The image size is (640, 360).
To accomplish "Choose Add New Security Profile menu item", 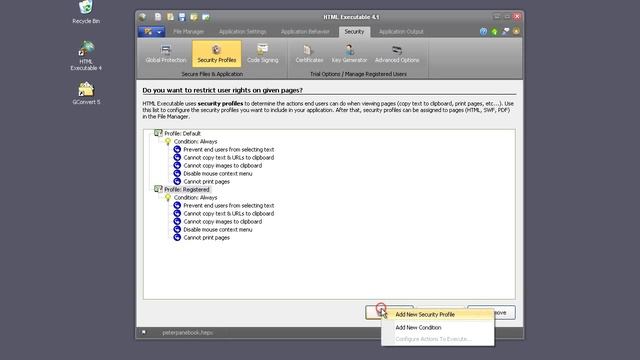I will tap(438, 314).
